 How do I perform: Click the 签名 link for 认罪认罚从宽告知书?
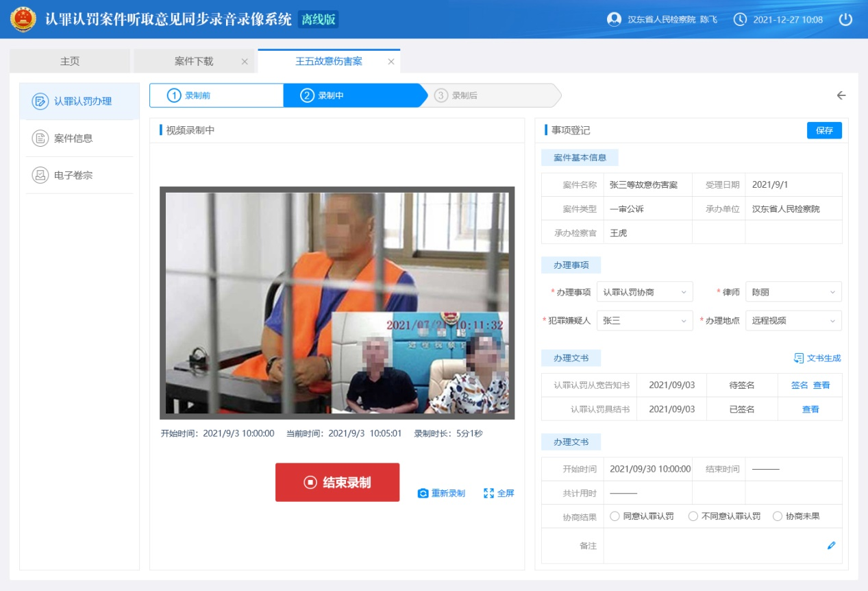point(798,385)
